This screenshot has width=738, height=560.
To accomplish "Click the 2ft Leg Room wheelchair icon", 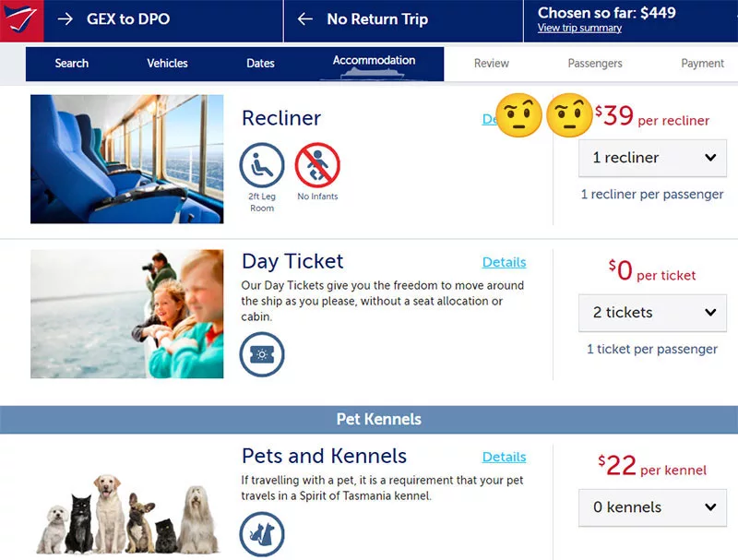I will tap(262, 165).
